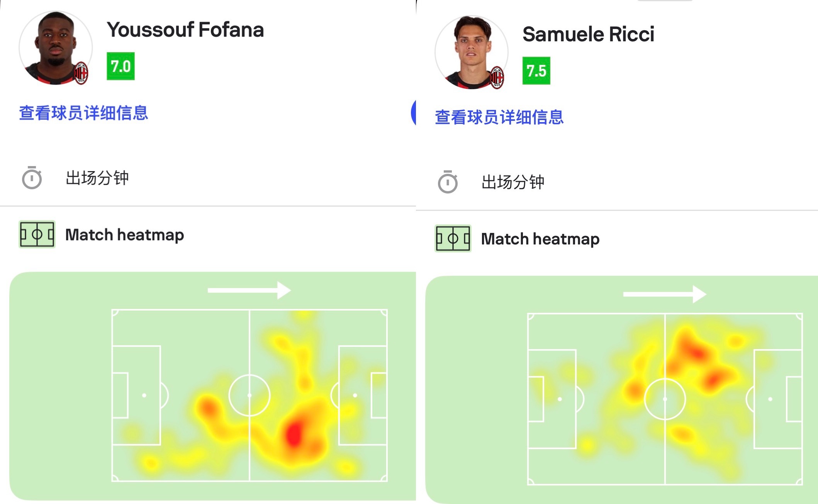Open Samuele Ricci's 查看球员详细信息 link
The image size is (818, 504).
[x=499, y=117]
